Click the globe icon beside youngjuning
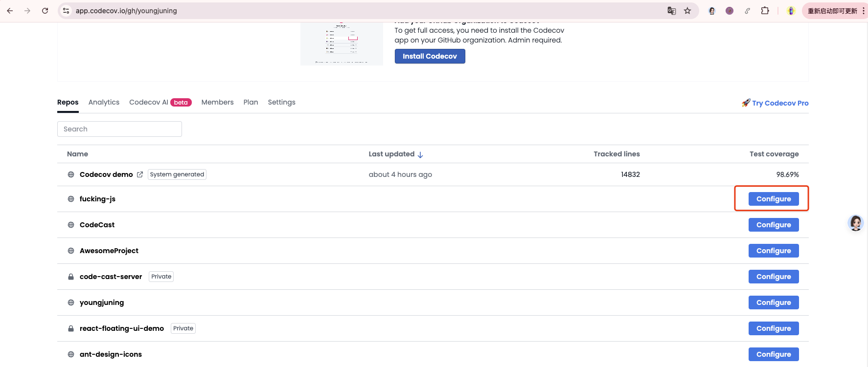868x367 pixels. click(71, 302)
